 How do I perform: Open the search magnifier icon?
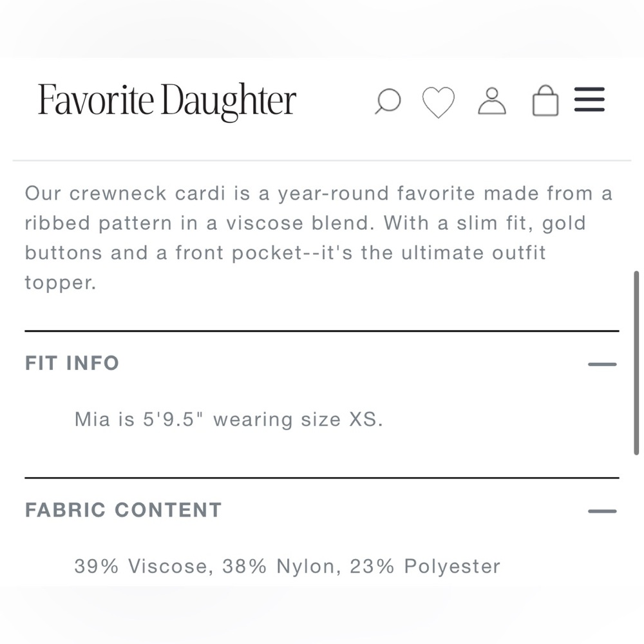388,102
